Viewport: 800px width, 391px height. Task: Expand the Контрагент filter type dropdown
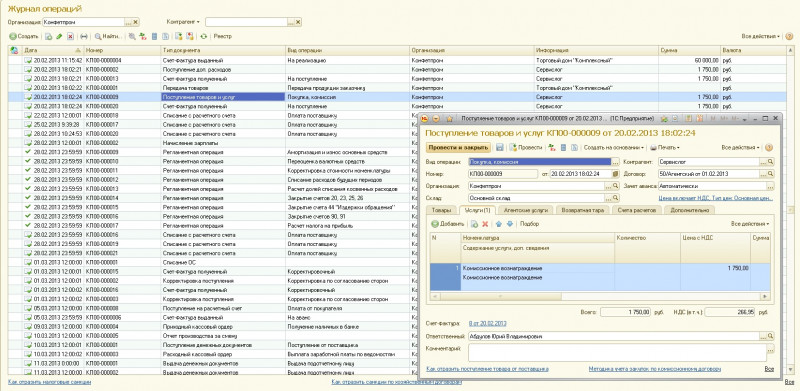click(x=183, y=22)
